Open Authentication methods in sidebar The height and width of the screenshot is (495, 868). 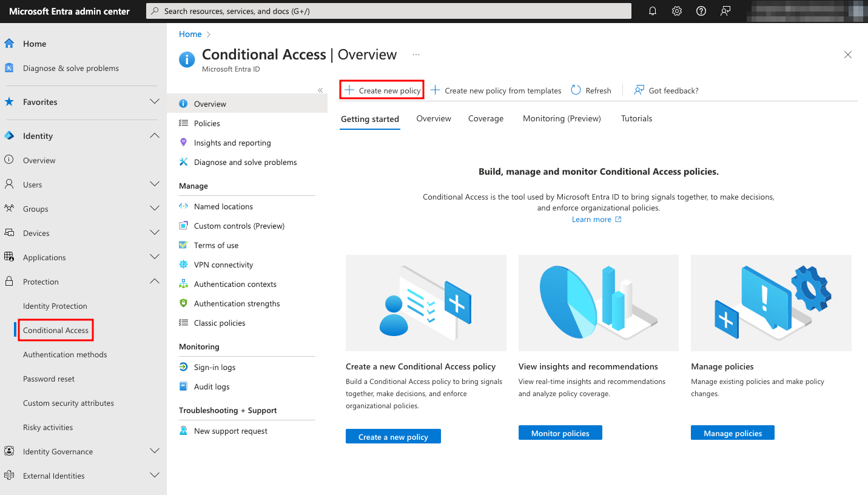[x=65, y=354]
